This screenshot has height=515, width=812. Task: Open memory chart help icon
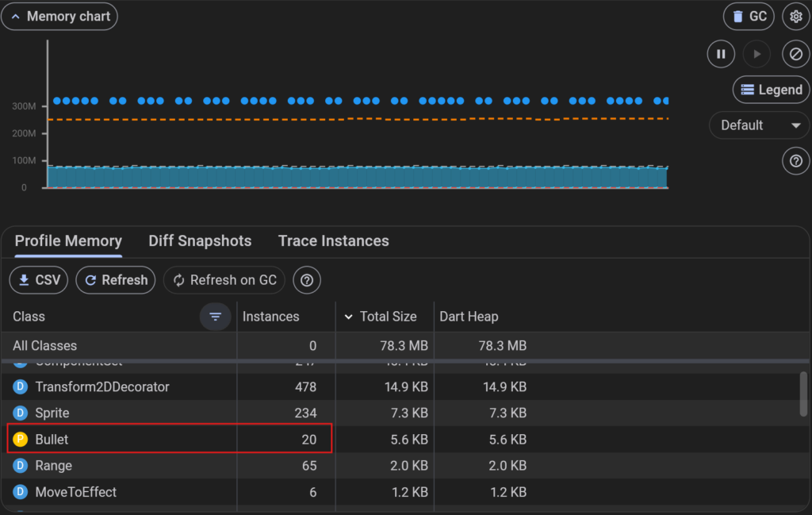(795, 161)
